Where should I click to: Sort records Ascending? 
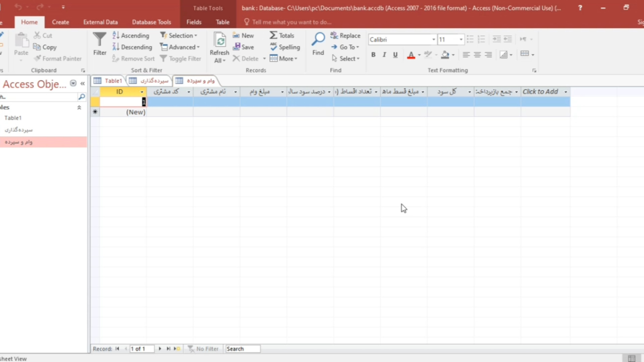pos(131,35)
